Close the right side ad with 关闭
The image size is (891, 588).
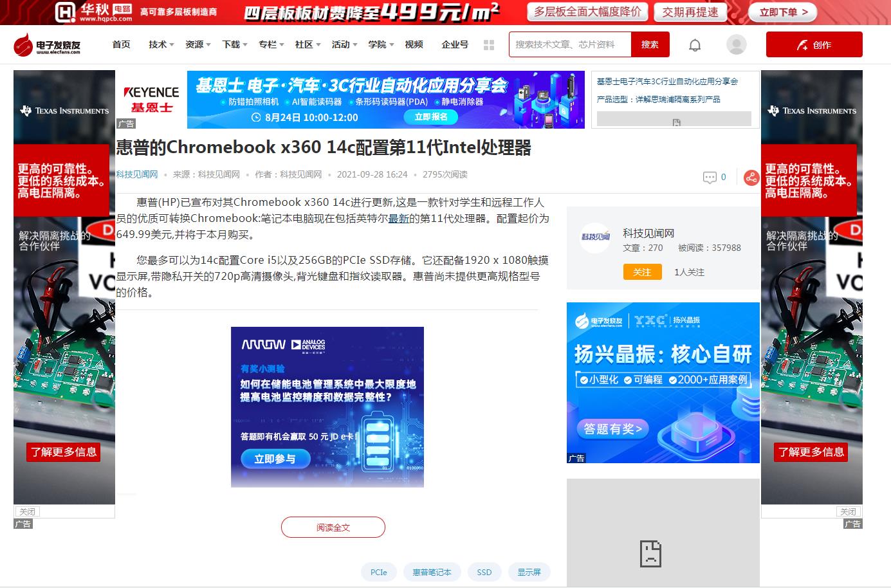coord(848,512)
